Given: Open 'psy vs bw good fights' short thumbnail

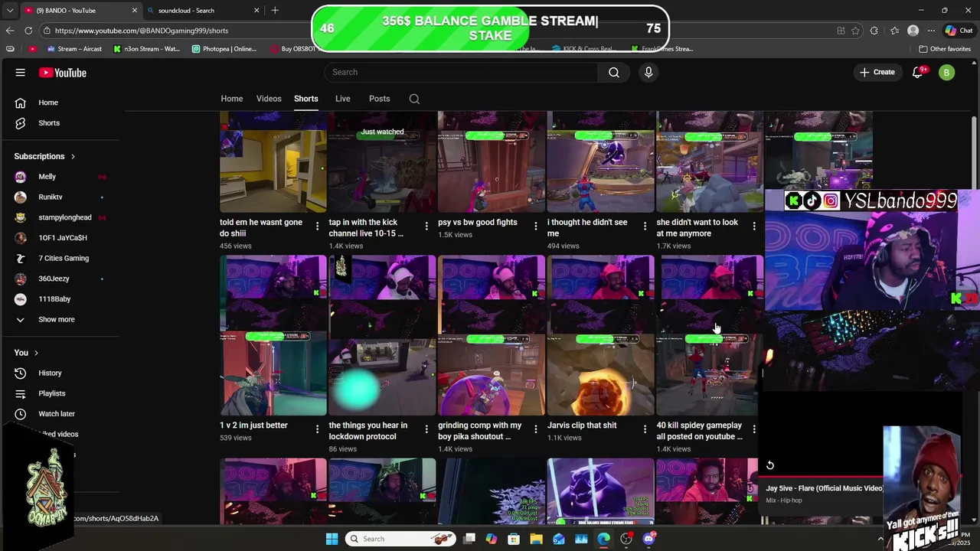Looking at the screenshot, I should [x=492, y=162].
